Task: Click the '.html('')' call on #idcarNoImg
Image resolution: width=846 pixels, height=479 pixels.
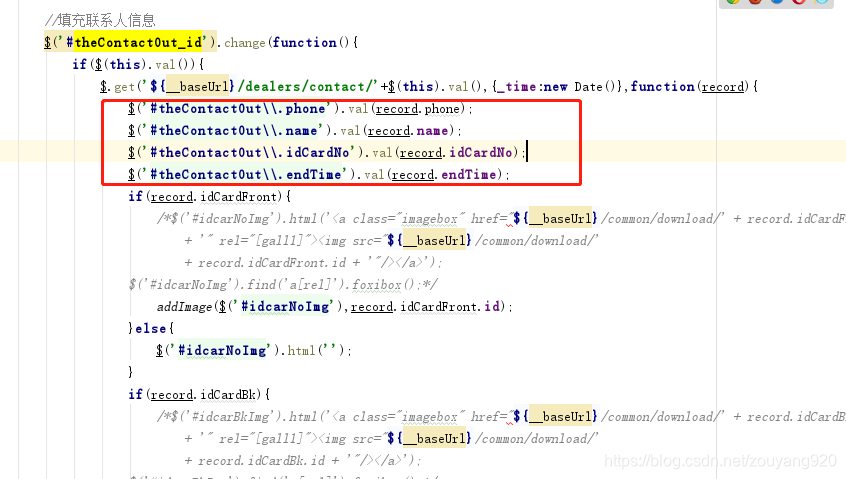Action: (314, 351)
